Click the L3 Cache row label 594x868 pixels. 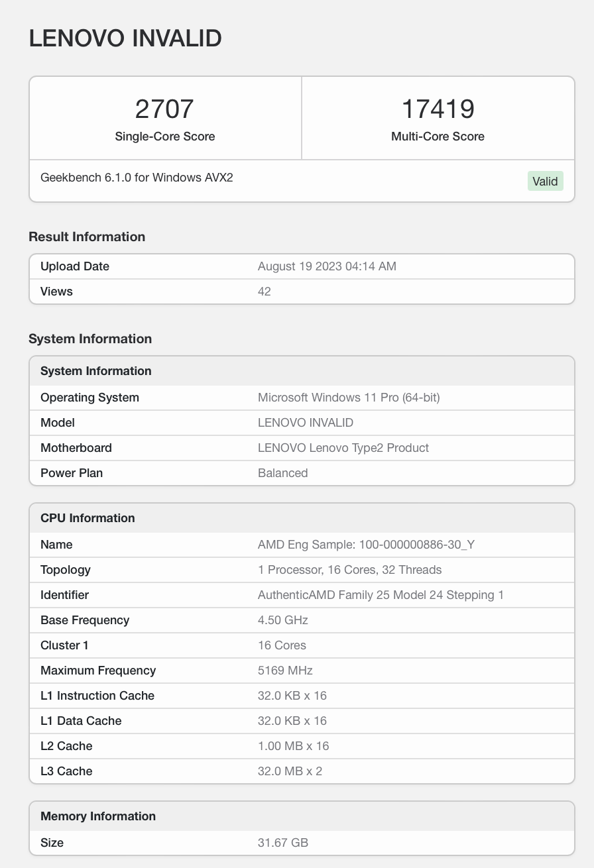[66, 771]
